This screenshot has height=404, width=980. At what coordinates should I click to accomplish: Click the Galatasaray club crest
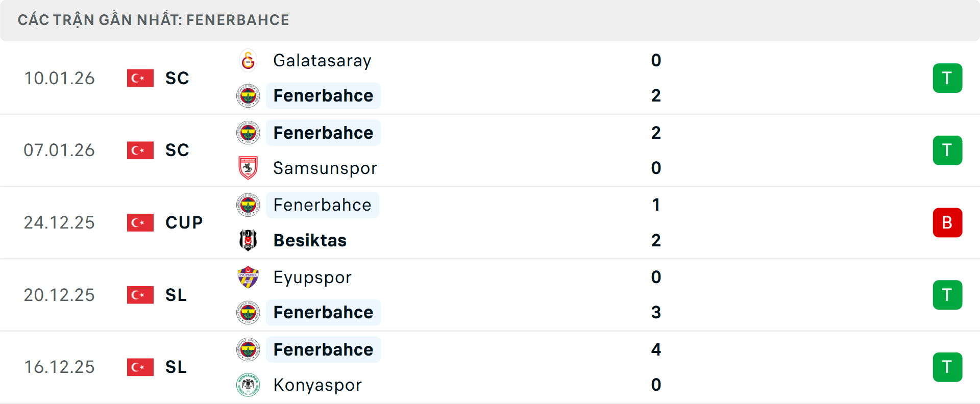[248, 61]
